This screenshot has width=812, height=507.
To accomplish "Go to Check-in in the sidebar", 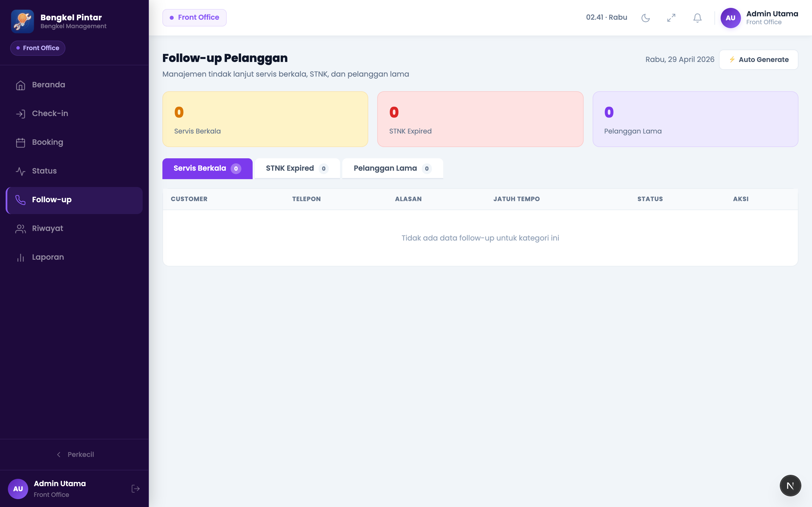I will pyautogui.click(x=74, y=114).
